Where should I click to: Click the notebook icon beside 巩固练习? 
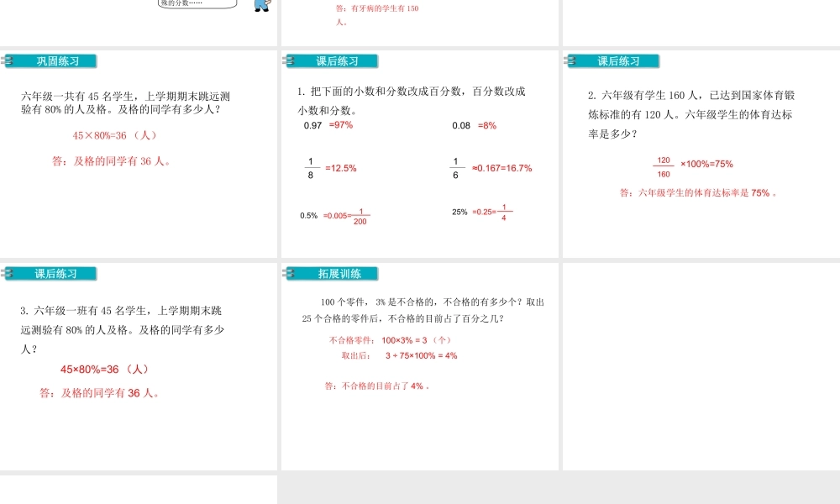pos(8,61)
